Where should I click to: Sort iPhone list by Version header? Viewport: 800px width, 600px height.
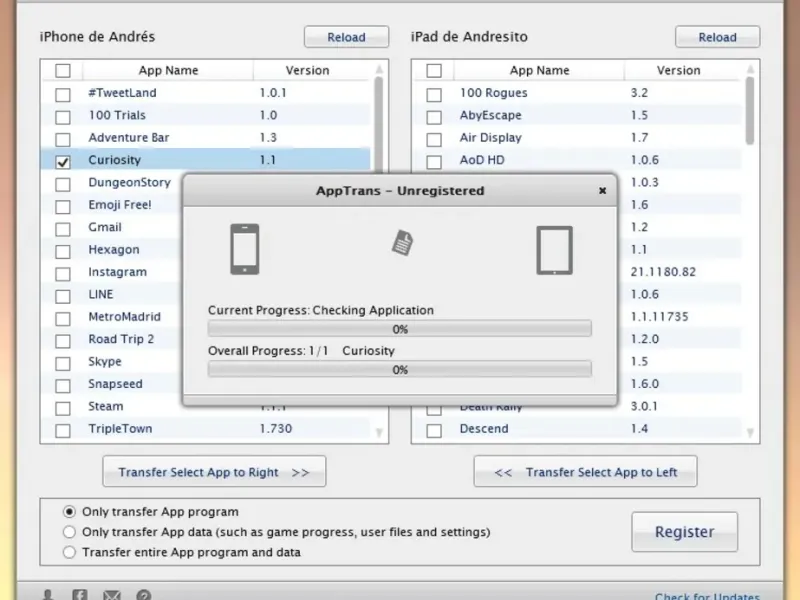pos(307,70)
